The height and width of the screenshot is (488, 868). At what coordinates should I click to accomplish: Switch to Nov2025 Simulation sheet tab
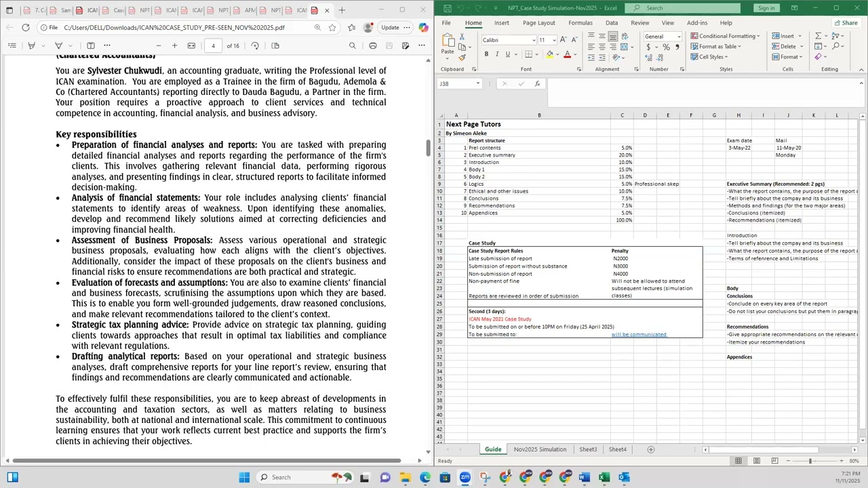point(540,449)
